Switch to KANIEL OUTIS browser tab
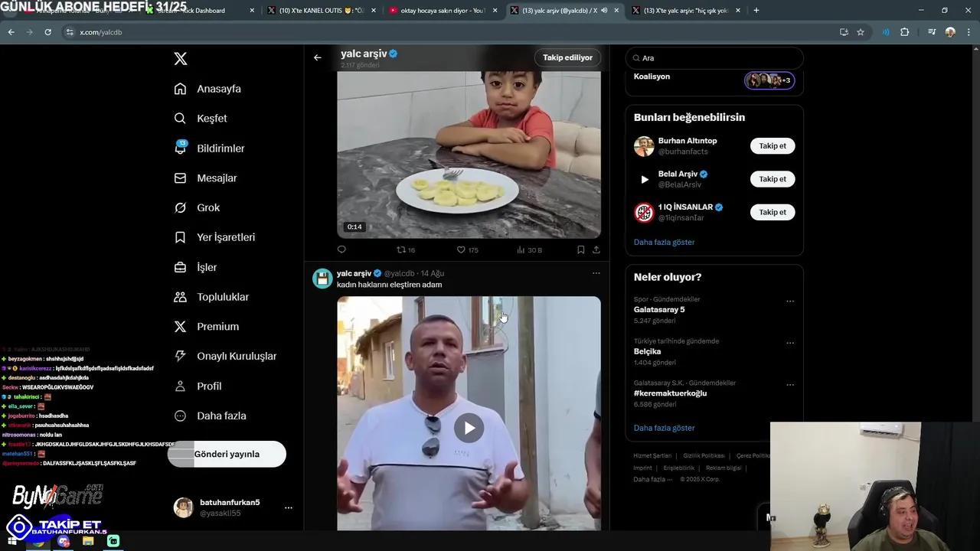The image size is (980, 551). 322,11
